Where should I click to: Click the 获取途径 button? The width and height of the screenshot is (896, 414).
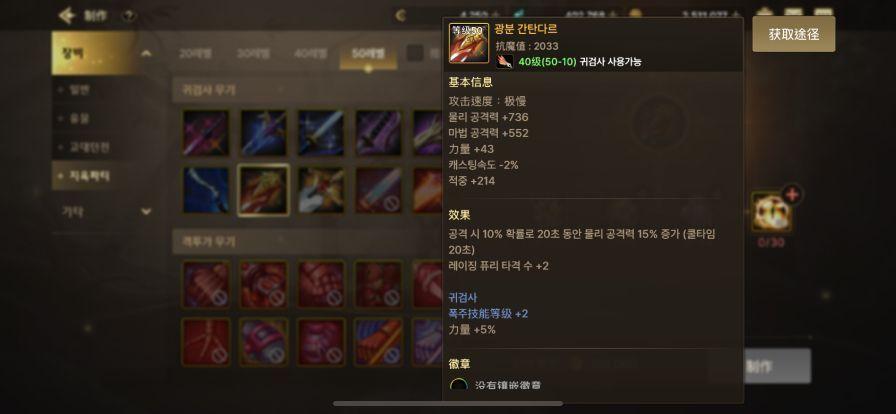[794, 34]
